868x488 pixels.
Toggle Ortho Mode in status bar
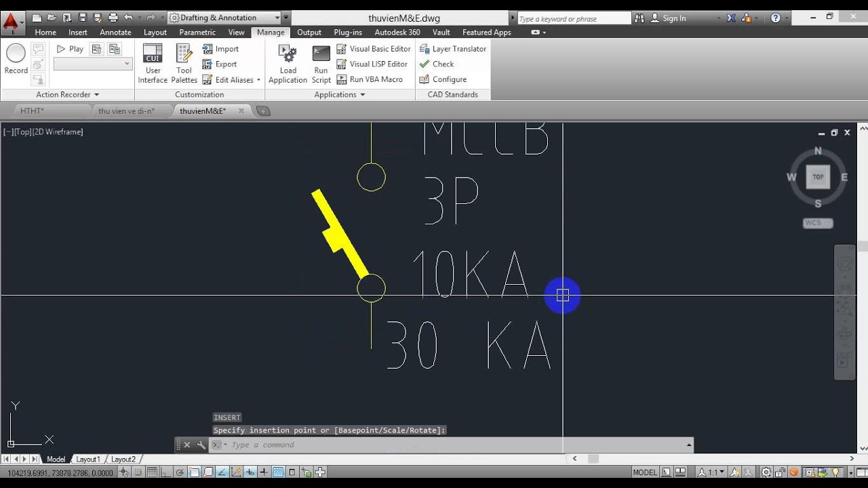coord(166,472)
